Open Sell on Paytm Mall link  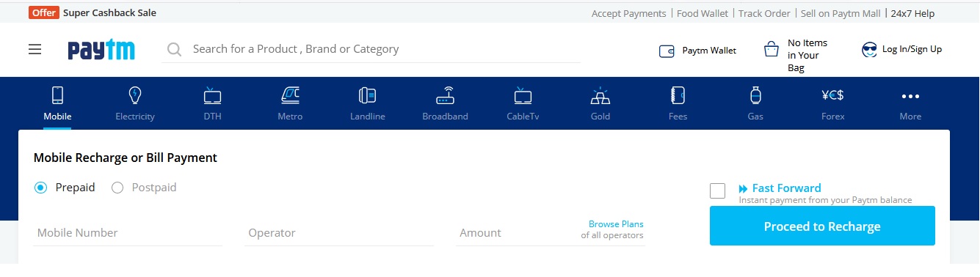coord(841,13)
